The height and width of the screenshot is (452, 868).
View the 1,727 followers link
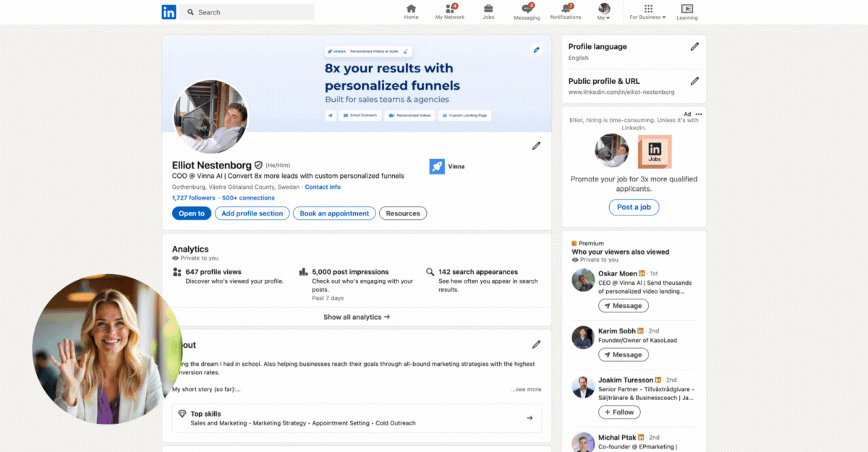pos(194,197)
